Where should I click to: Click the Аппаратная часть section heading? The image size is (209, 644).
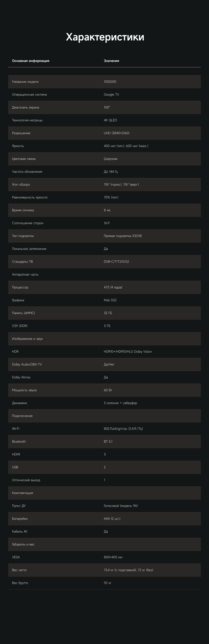click(x=25, y=274)
